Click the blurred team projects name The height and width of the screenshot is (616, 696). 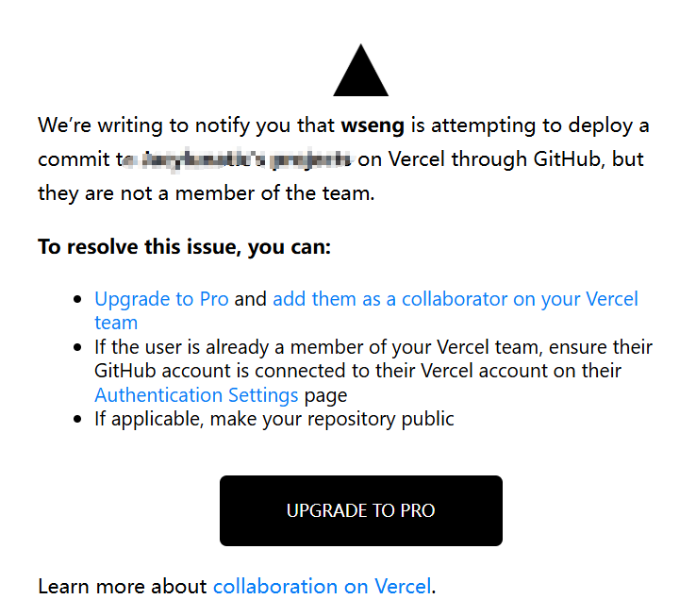238,159
